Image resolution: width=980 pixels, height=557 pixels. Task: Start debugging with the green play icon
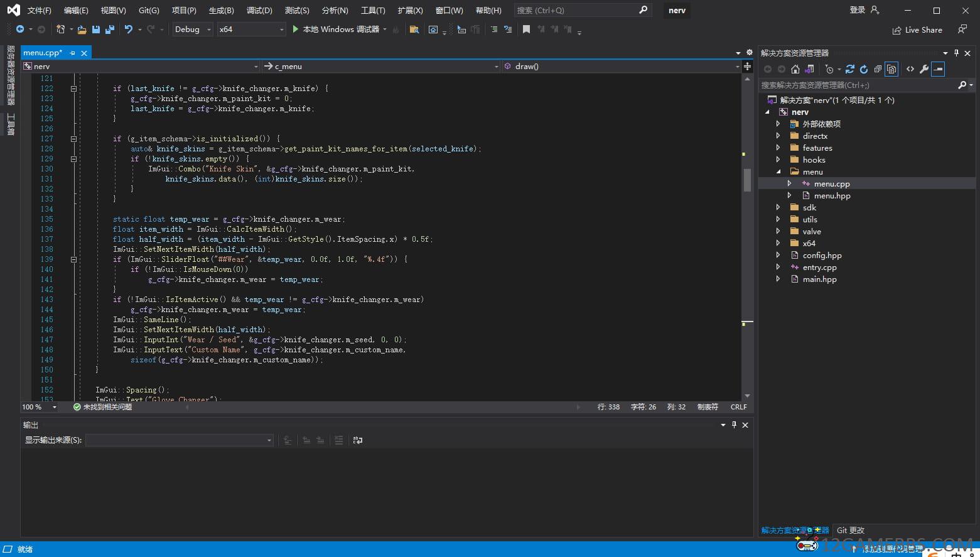click(x=296, y=30)
